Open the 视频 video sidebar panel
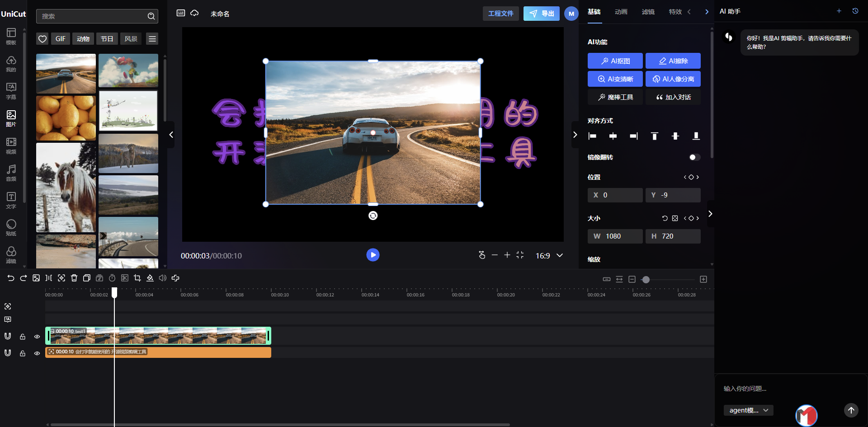The width and height of the screenshot is (868, 427). [11, 146]
